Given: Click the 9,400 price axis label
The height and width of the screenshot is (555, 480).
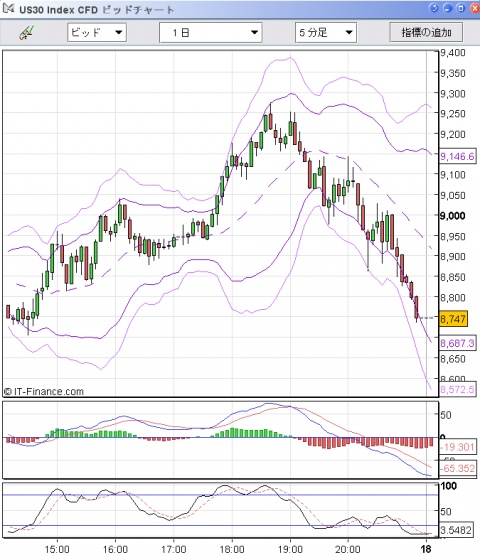Looking at the screenshot, I should [453, 53].
